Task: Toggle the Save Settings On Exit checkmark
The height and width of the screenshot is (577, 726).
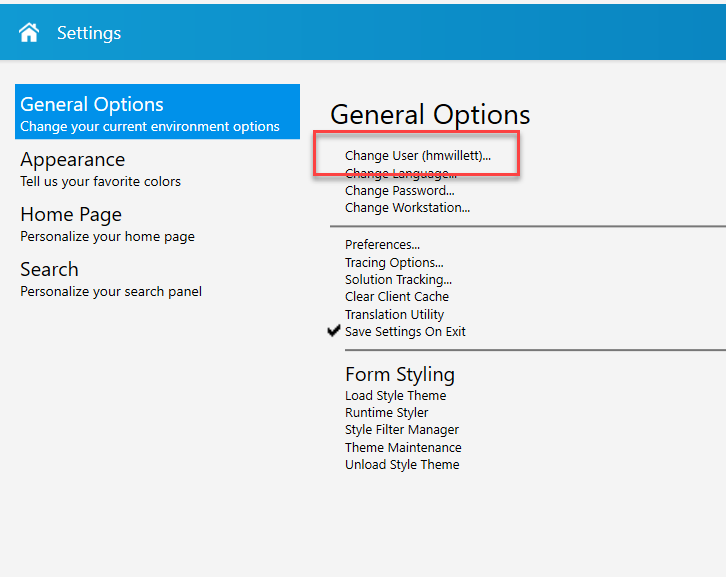Action: coord(334,331)
